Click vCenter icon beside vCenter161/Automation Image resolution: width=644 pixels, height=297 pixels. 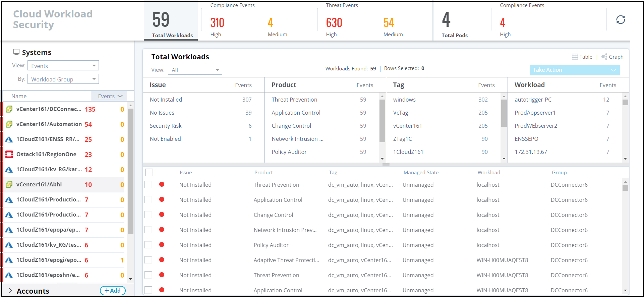[x=9, y=124]
